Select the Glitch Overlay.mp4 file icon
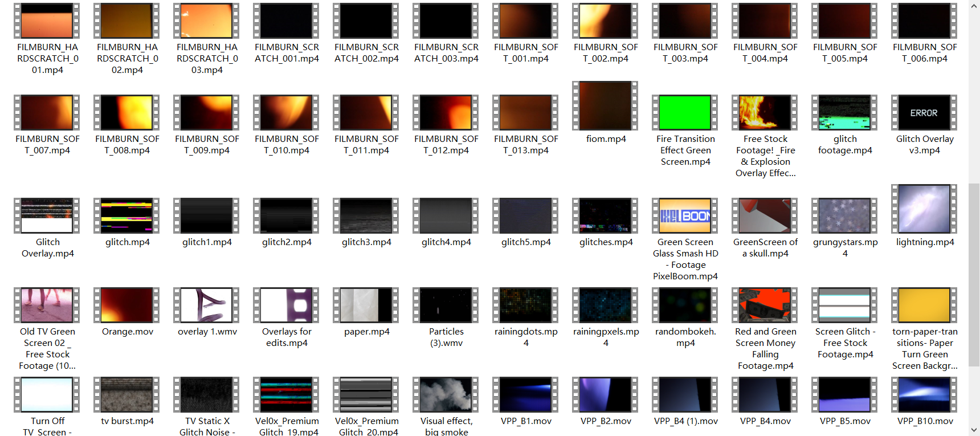The height and width of the screenshot is (436, 980). point(47,216)
